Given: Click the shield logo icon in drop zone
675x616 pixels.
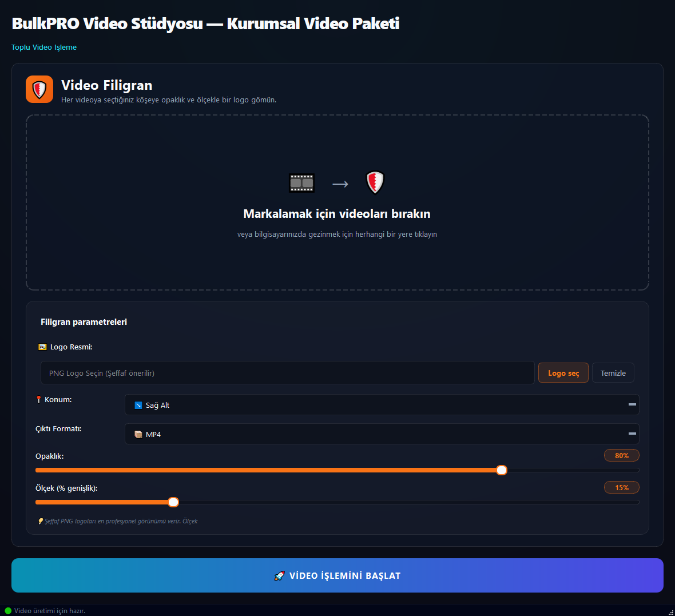Looking at the screenshot, I should [375, 182].
